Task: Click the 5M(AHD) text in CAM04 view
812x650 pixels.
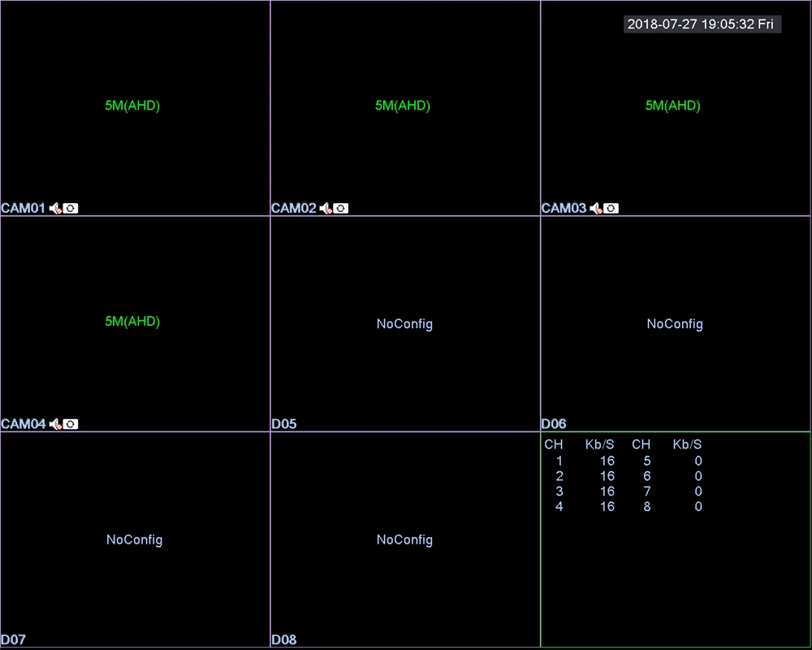Action: [x=132, y=322]
